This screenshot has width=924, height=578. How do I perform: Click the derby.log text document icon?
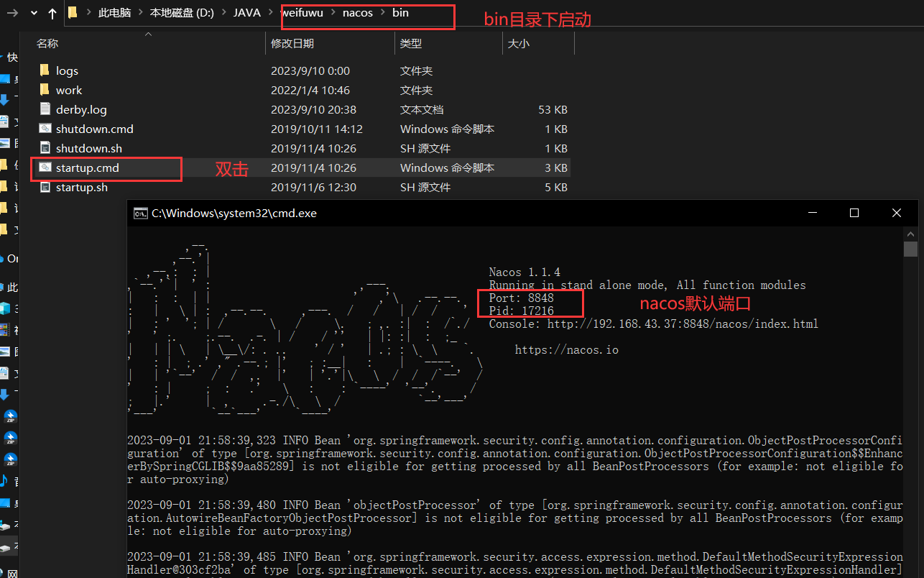pyautogui.click(x=45, y=109)
